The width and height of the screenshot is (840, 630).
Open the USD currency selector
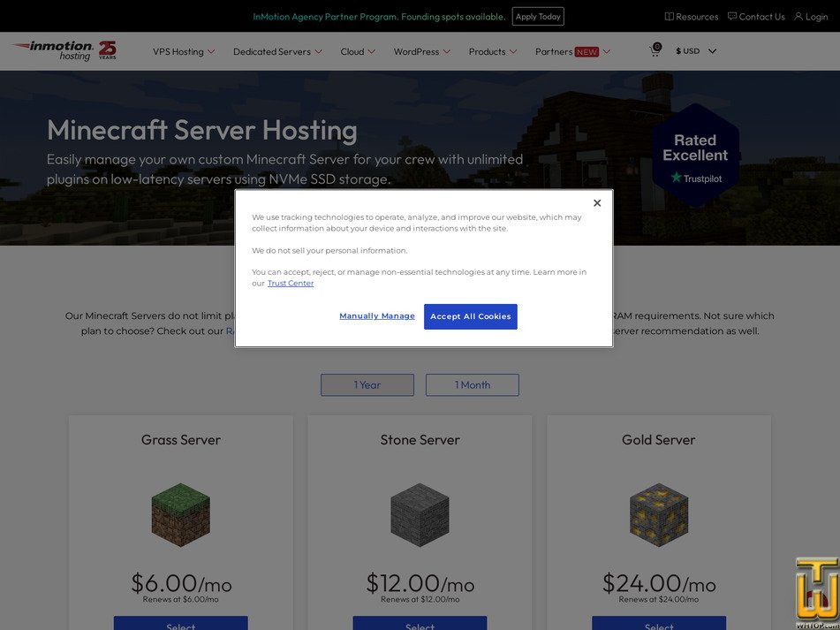coord(696,51)
